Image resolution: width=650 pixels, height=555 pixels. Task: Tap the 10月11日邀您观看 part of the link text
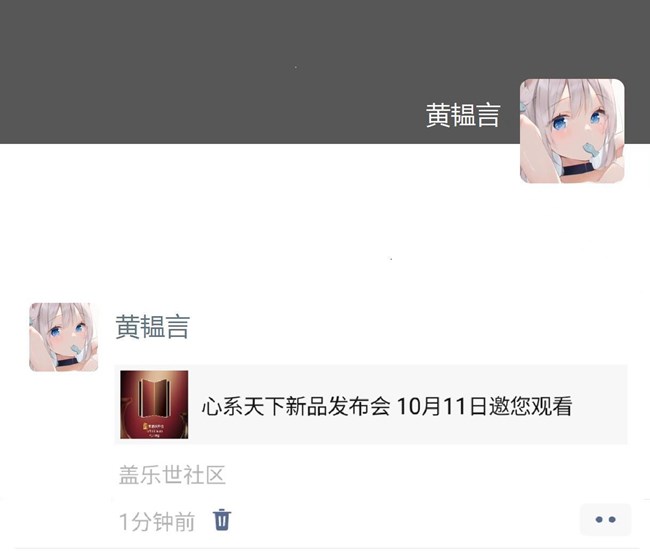point(485,406)
